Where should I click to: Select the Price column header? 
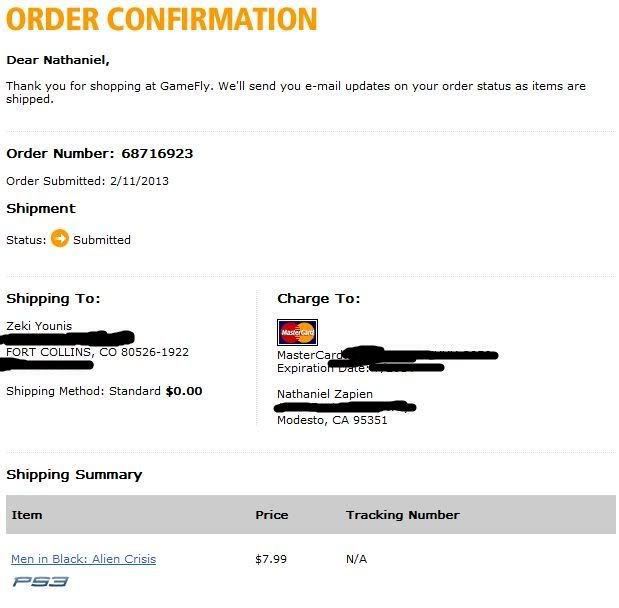pyautogui.click(x=272, y=515)
